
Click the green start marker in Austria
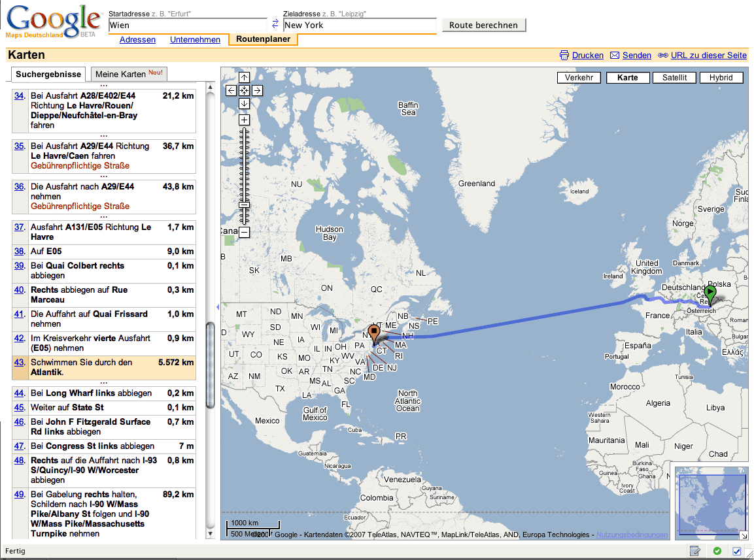(710, 295)
